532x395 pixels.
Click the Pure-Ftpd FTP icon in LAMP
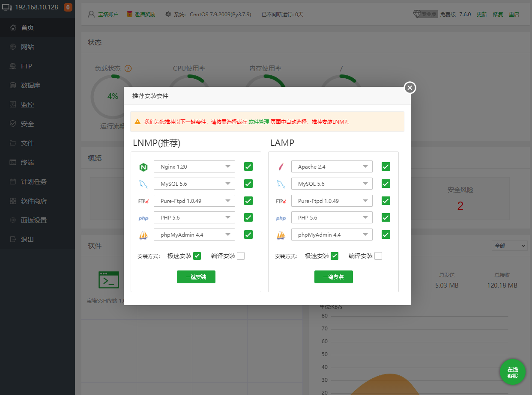click(281, 201)
